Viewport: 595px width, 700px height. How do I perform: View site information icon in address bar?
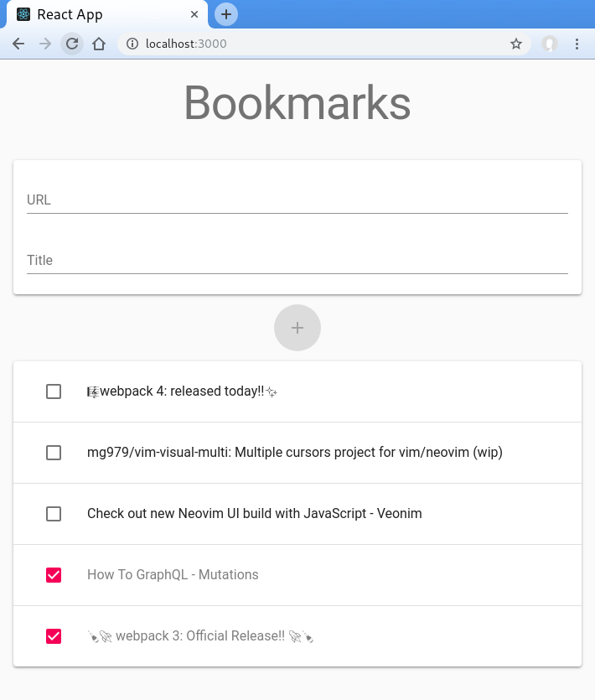pos(132,44)
